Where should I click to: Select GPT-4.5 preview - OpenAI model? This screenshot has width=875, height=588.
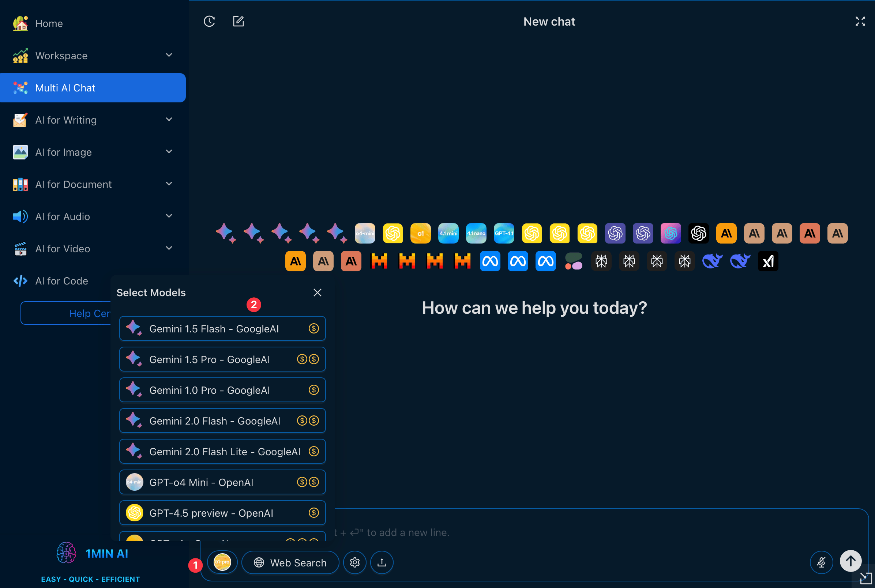pyautogui.click(x=222, y=513)
